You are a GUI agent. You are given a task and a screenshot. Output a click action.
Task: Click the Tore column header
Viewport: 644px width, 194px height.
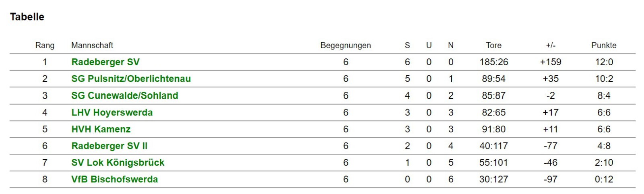pyautogui.click(x=494, y=45)
